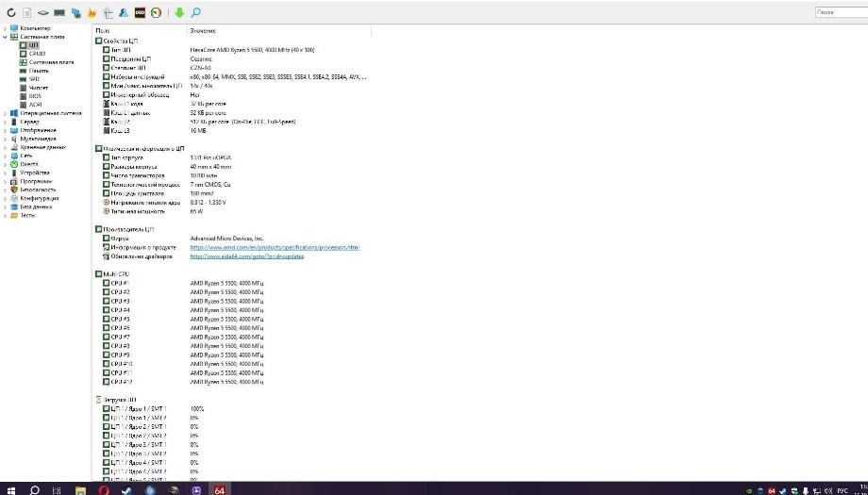Click the taskbar search magnifier
This screenshot has height=495, width=868.
coord(34,490)
